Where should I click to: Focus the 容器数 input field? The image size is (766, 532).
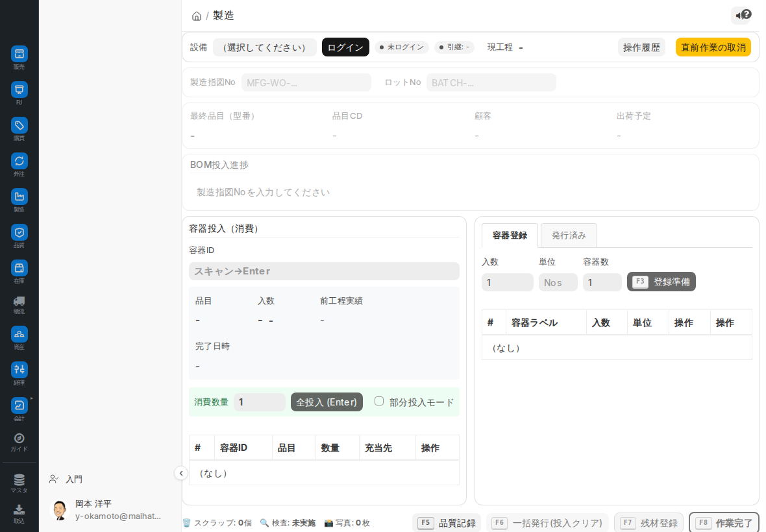tap(602, 283)
